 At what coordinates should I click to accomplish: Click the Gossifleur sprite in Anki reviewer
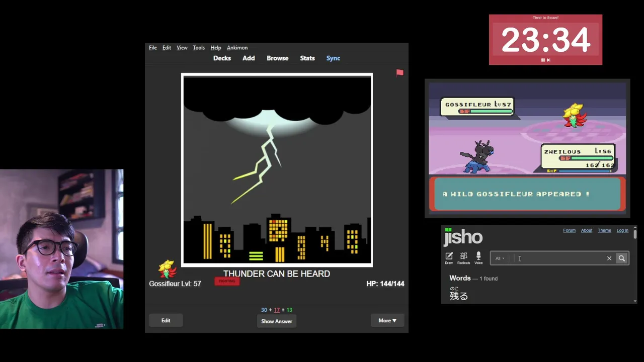pos(167,269)
